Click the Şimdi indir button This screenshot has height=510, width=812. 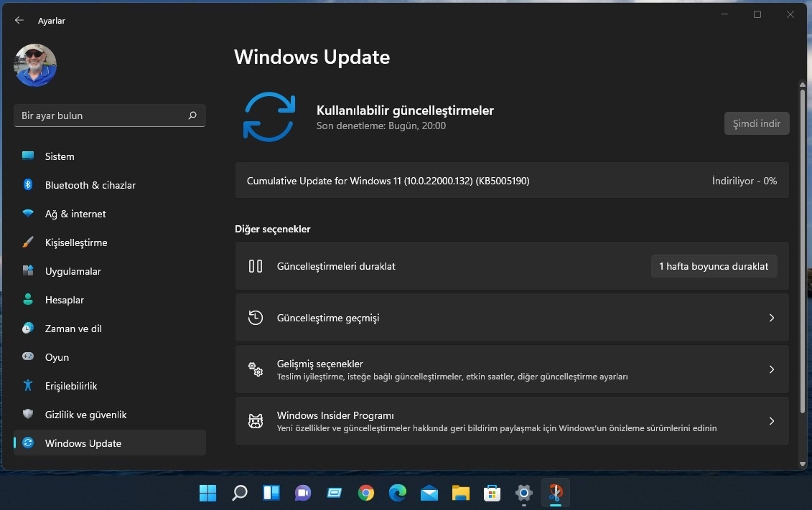click(x=757, y=123)
